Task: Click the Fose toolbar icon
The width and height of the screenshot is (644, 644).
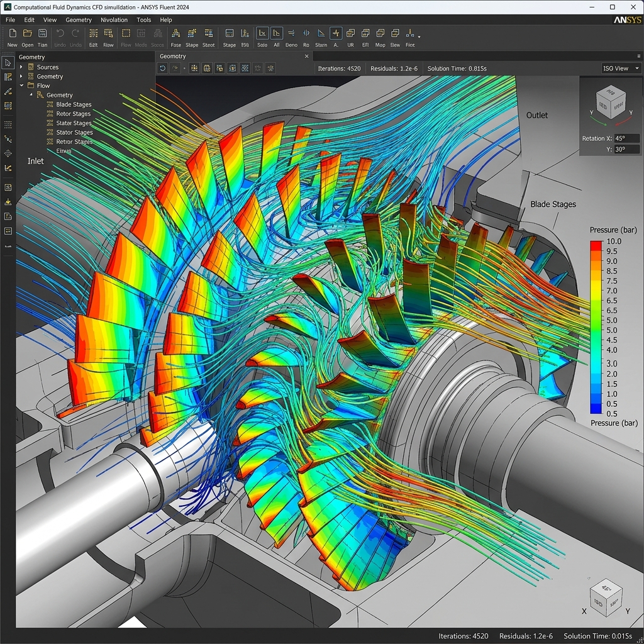Action: tap(176, 33)
